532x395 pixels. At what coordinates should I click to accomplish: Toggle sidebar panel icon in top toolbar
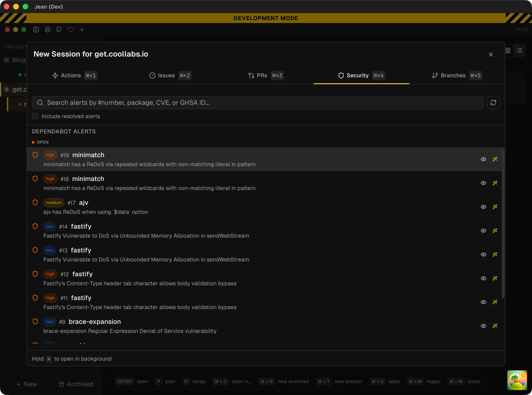click(x=36, y=29)
